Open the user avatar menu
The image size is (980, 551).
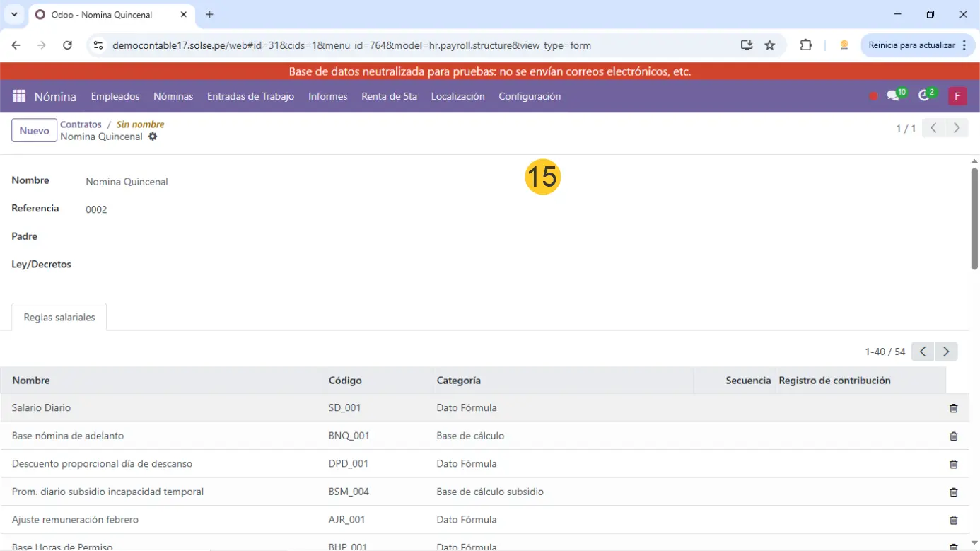click(x=957, y=96)
